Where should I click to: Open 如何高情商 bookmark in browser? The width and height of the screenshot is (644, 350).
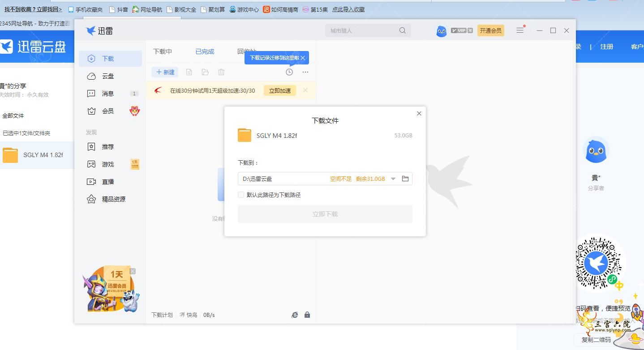[281, 9]
